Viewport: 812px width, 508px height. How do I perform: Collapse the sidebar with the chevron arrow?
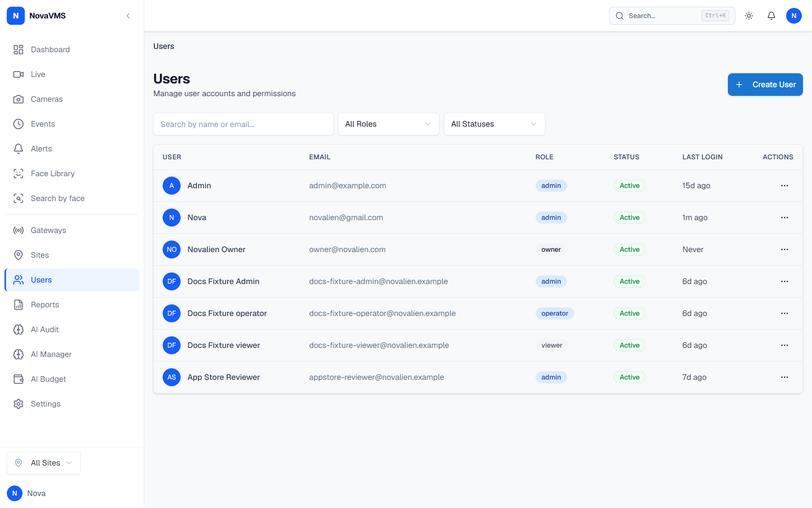(x=128, y=16)
